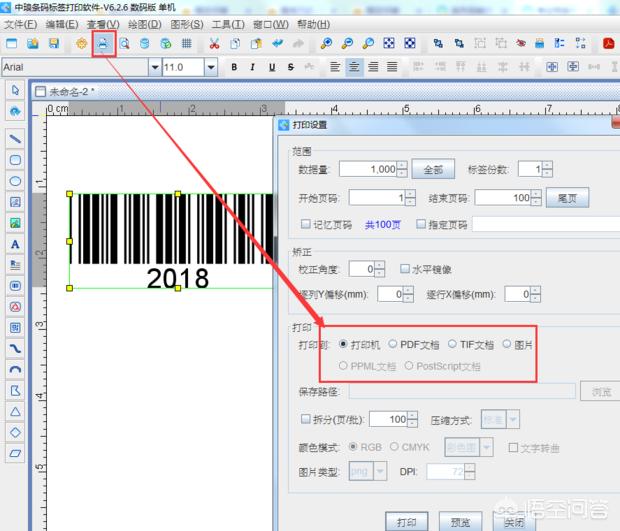
Task: Zoom out with the minus magnifier
Action: [x=347, y=43]
